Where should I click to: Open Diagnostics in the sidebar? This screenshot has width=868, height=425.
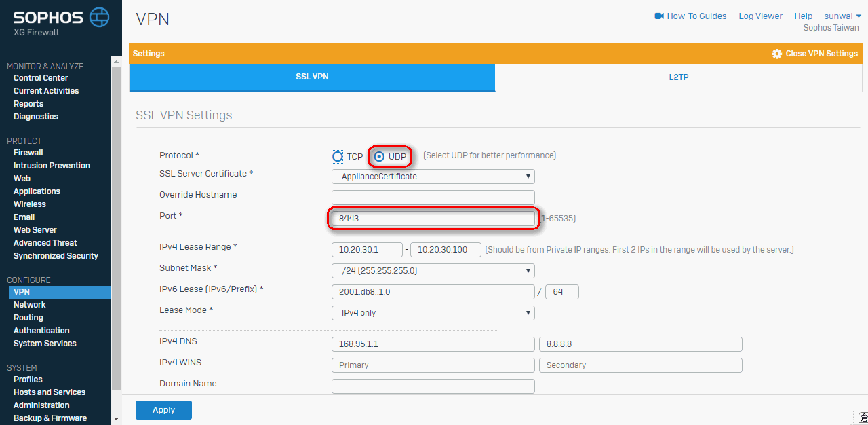click(x=36, y=117)
